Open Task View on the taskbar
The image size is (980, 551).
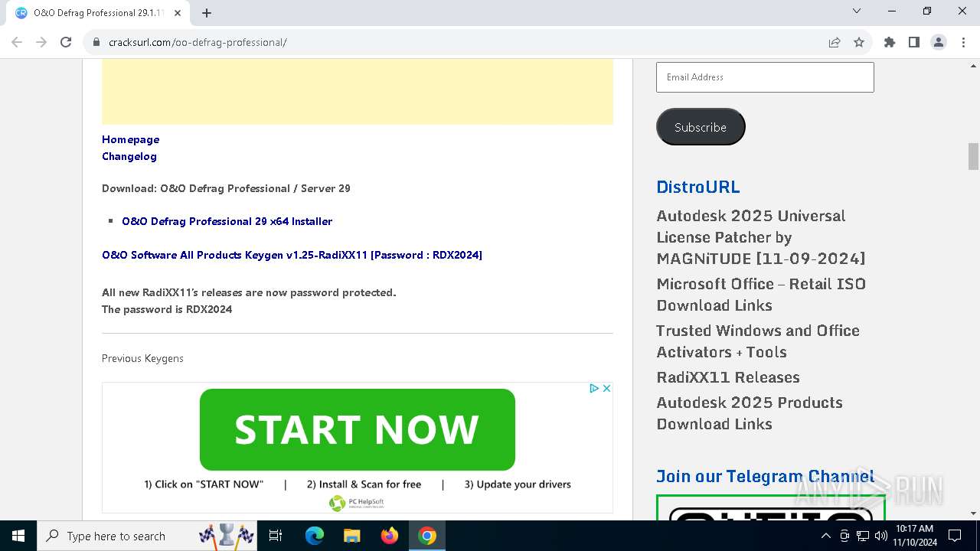[x=276, y=536]
